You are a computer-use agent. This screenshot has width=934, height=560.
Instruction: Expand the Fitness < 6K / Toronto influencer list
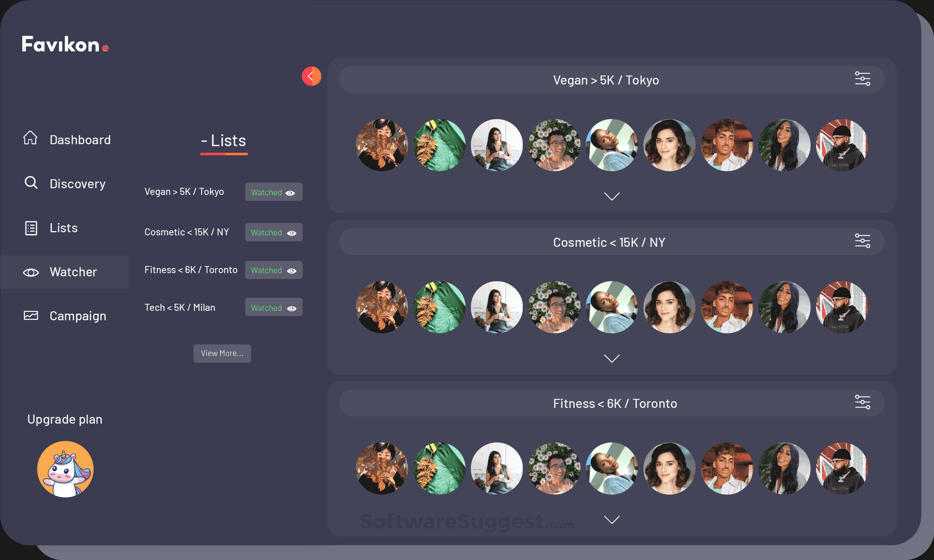tap(612, 519)
